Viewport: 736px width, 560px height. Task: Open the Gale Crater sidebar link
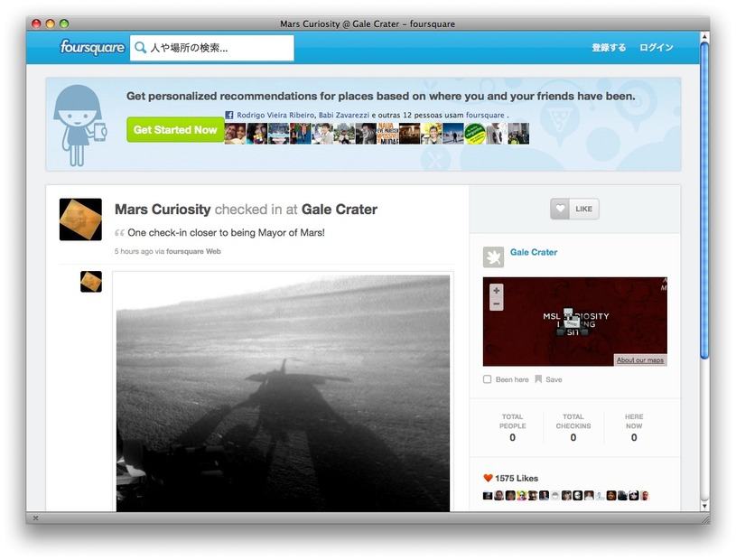pos(534,252)
